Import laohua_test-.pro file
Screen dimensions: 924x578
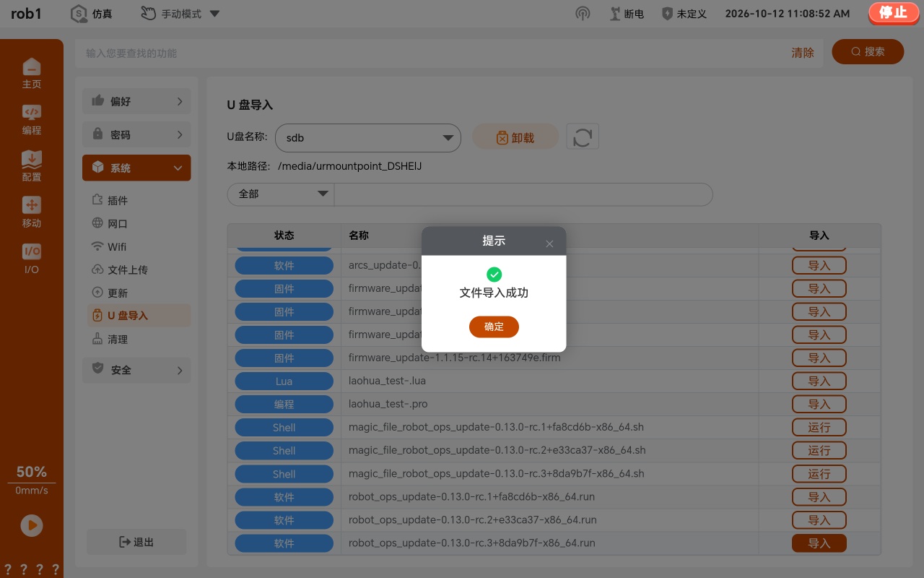[819, 405]
